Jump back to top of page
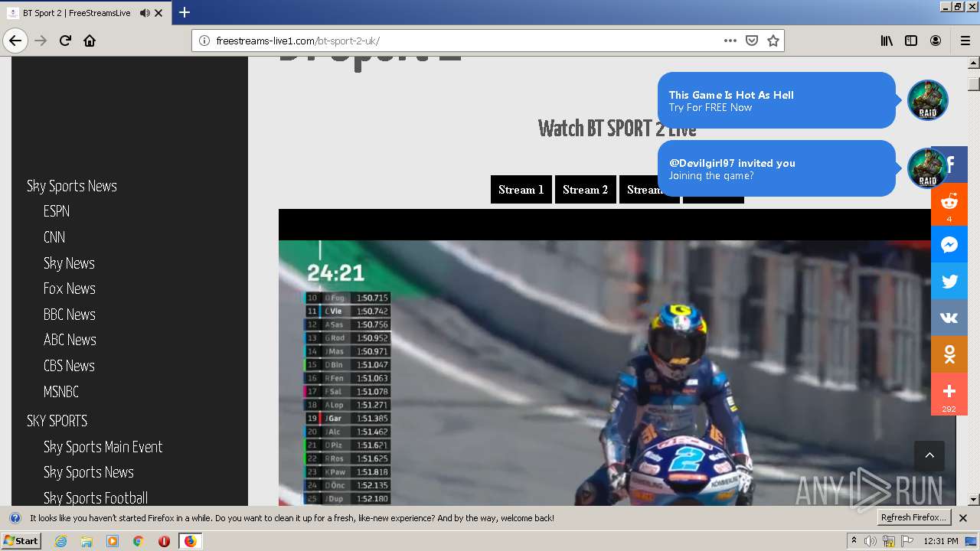 [x=929, y=455]
